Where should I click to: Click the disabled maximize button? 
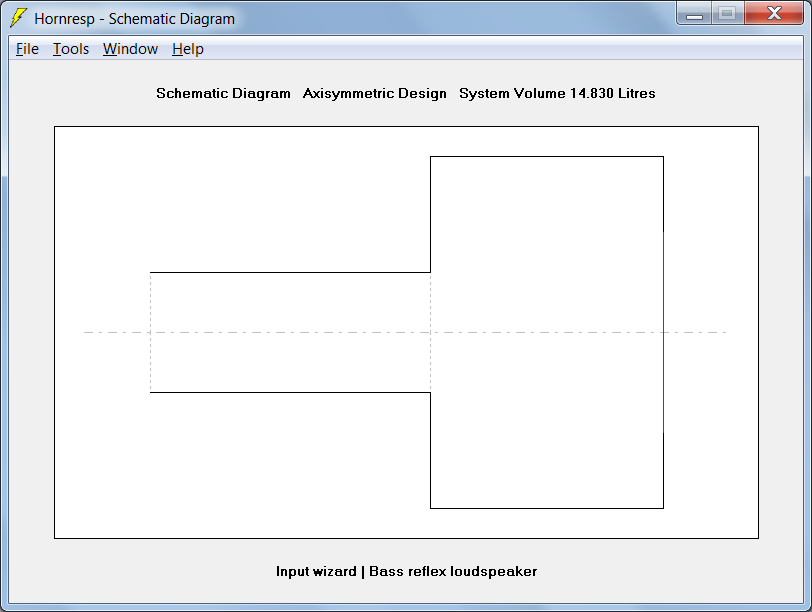(728, 13)
